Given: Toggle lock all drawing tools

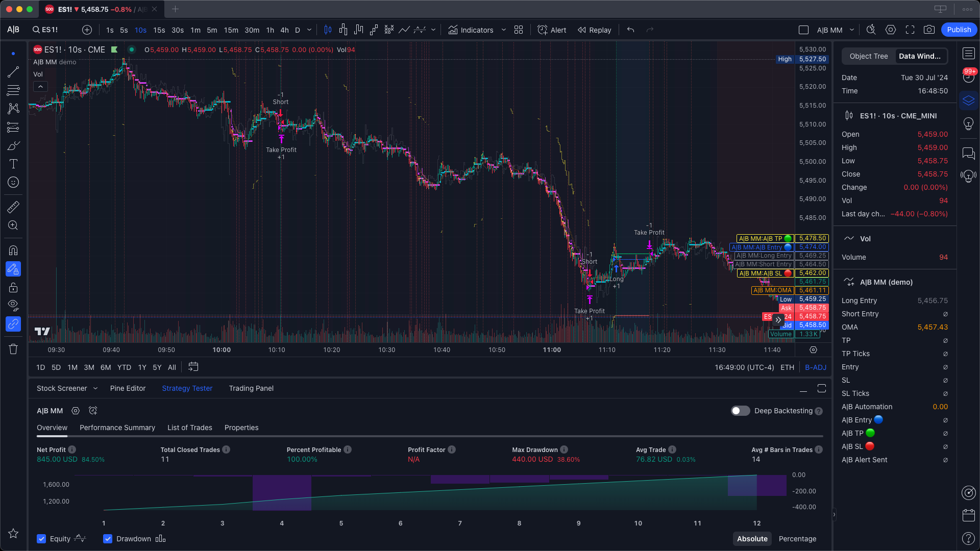Looking at the screenshot, I should [13, 287].
